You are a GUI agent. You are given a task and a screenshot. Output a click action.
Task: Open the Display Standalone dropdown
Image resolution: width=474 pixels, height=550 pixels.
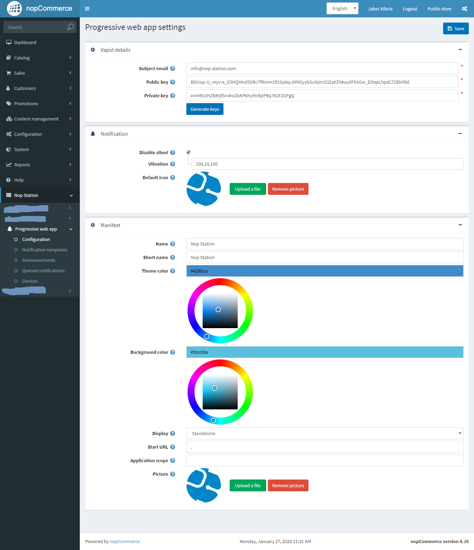325,433
